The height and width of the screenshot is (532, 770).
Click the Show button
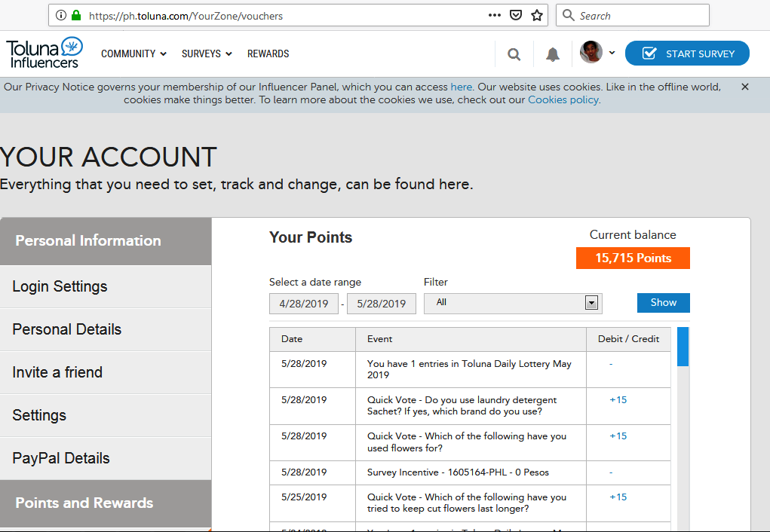(x=664, y=303)
